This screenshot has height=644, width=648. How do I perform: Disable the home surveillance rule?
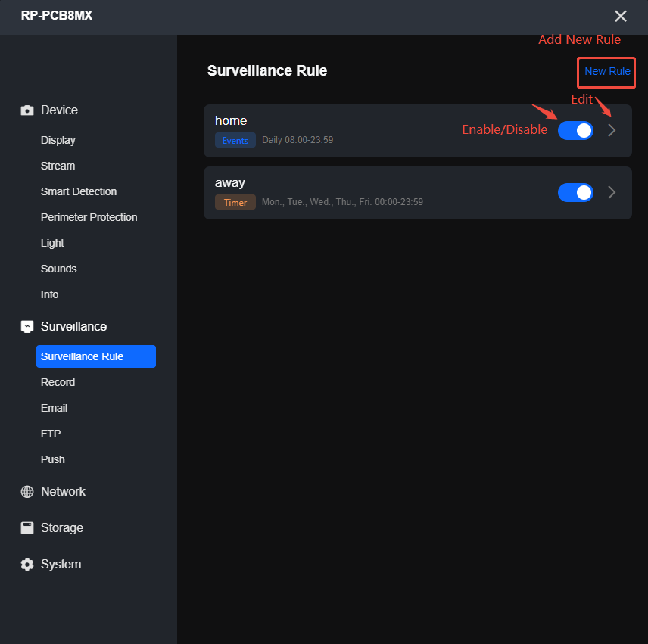tap(575, 130)
